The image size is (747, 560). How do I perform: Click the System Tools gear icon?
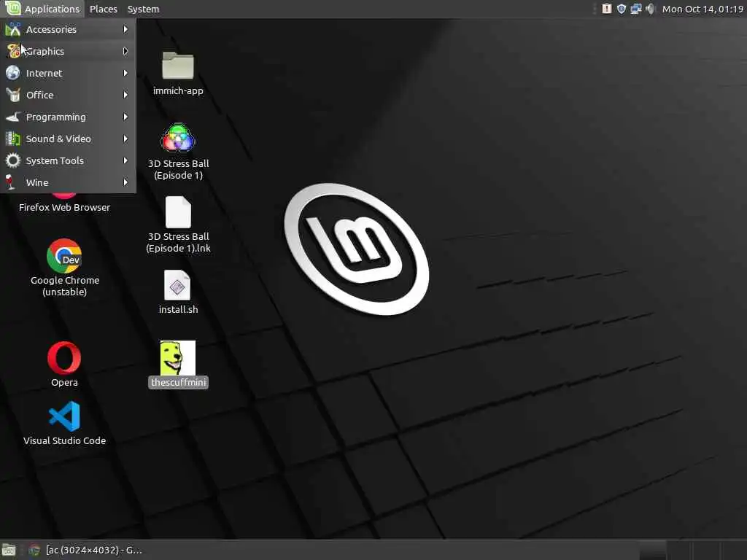coord(13,160)
